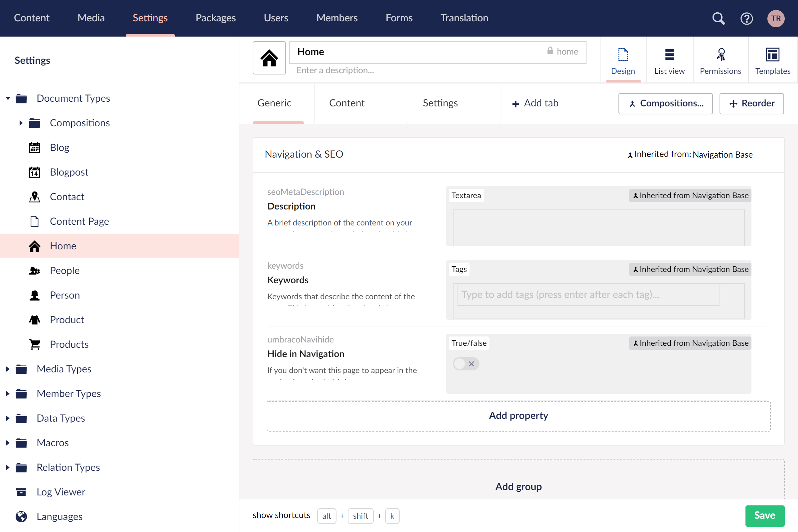This screenshot has width=798, height=532.
Task: Select the Product shirt icon in tree
Action: (34, 320)
